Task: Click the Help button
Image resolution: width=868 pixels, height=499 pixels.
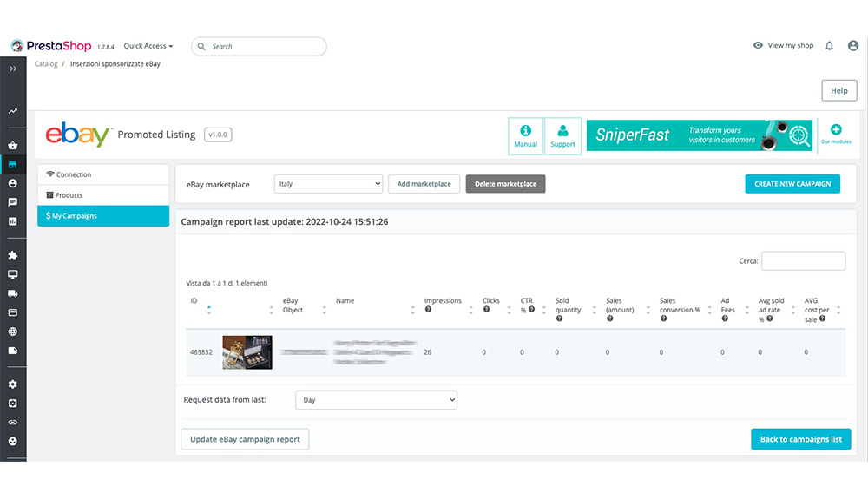Action: pos(839,91)
